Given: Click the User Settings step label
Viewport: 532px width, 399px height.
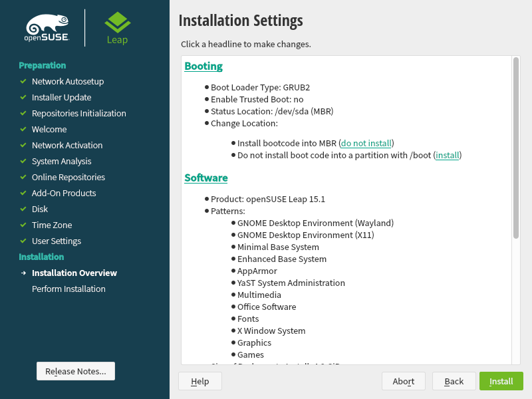Looking at the screenshot, I should pos(57,241).
